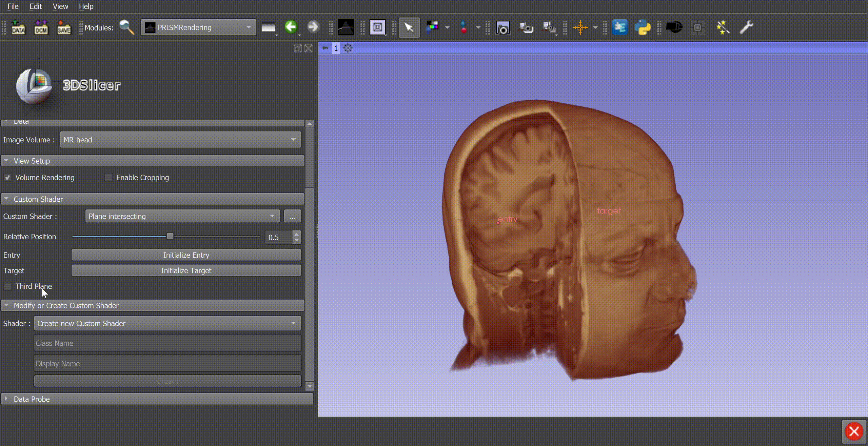This screenshot has width=868, height=446.
Task: Open the PRISMRendering modules dropdown
Action: click(198, 27)
